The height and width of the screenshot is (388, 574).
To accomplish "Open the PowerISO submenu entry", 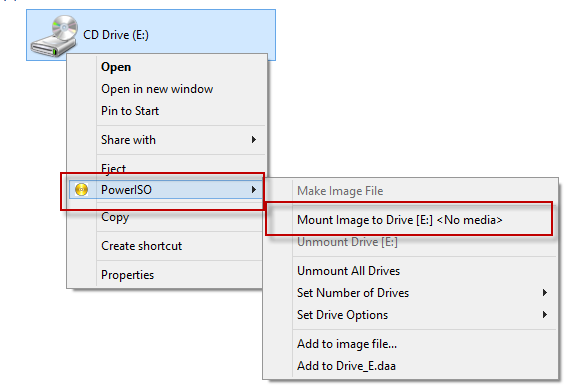I will 167,190.
